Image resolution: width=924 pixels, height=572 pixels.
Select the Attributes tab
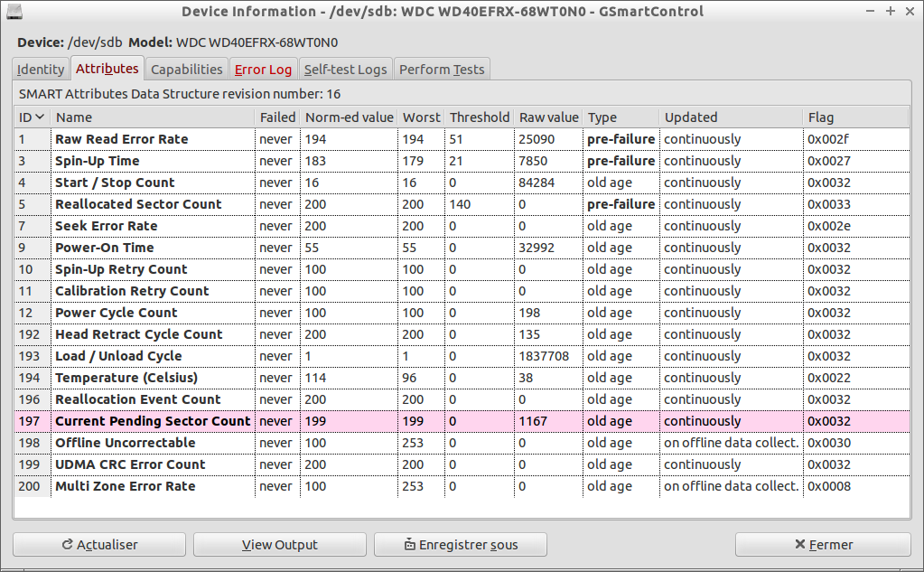(107, 69)
